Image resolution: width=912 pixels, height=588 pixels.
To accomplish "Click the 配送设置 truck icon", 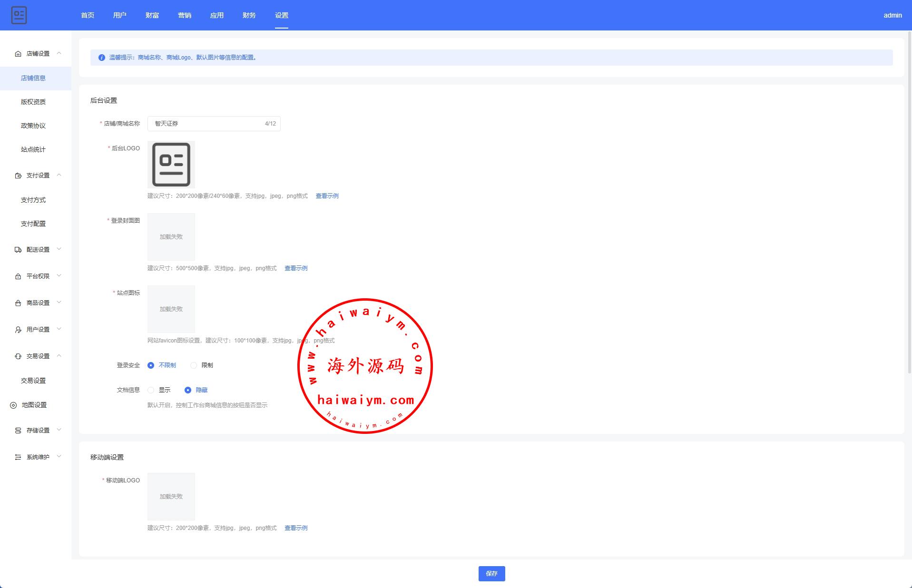I will click(18, 250).
